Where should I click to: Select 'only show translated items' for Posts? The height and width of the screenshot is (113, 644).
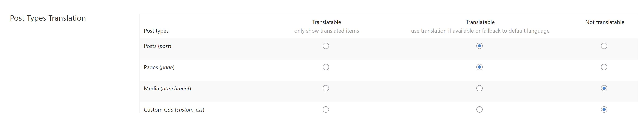[x=326, y=46]
